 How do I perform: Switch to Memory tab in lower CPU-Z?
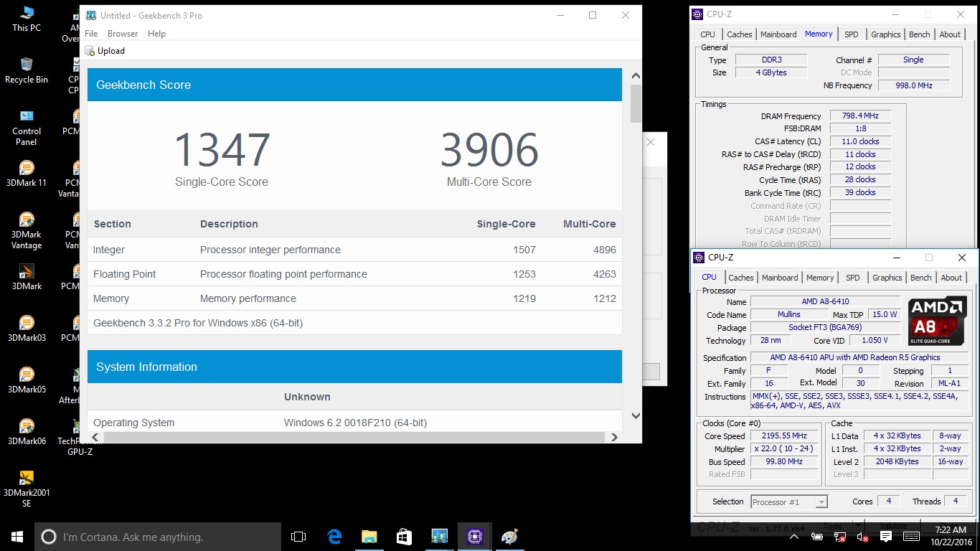pyautogui.click(x=820, y=278)
